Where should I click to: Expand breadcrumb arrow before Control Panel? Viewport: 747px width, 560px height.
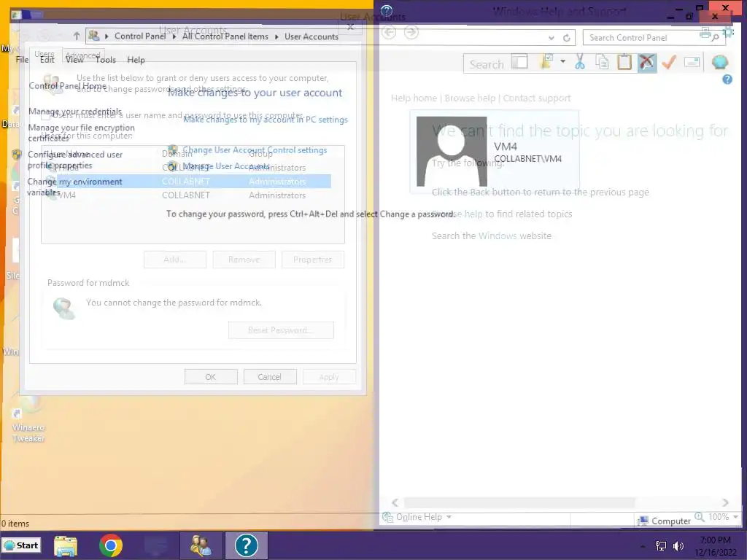[x=107, y=36]
